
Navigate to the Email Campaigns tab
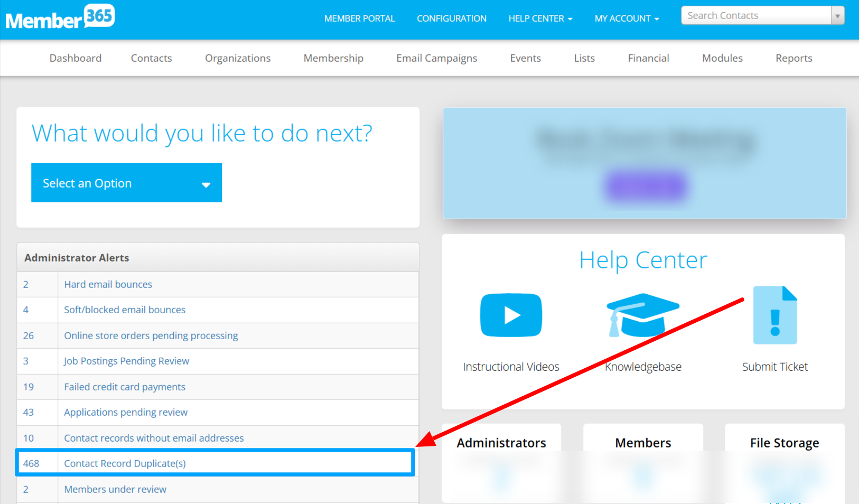coord(436,58)
